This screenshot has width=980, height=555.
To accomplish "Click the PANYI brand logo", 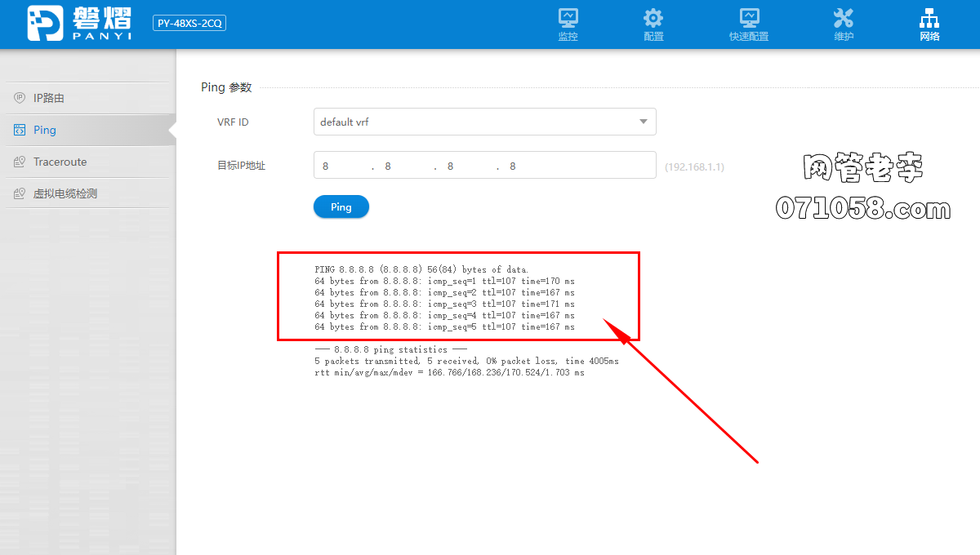I will pos(78,24).
